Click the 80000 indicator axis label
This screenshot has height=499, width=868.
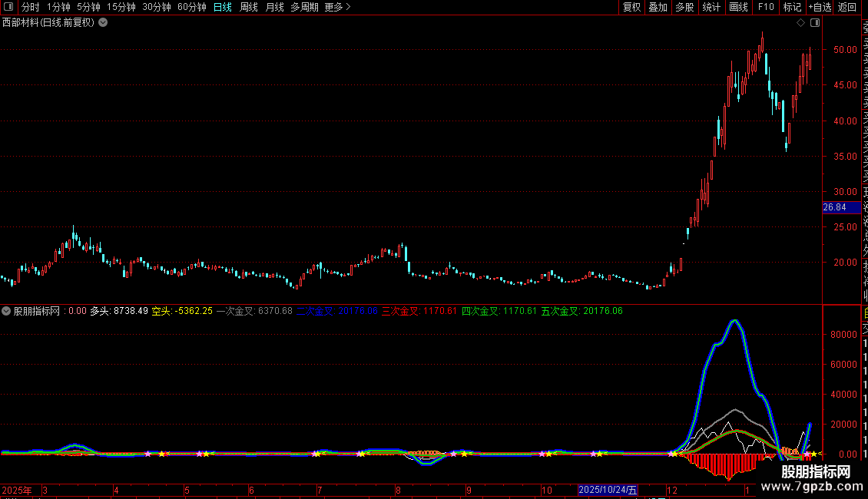pos(843,335)
